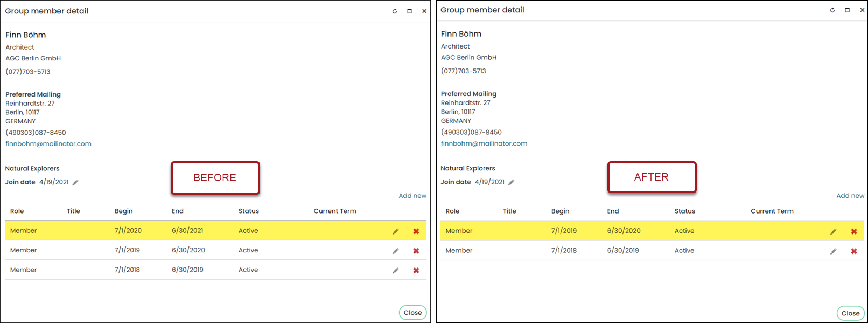Maximize the AFTER Group member detail window

[x=847, y=10]
